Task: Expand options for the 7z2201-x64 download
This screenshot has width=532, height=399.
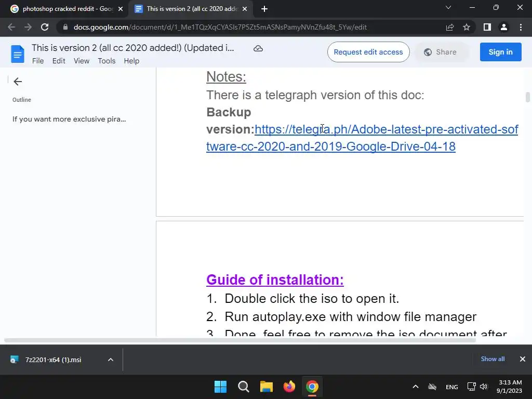Action: [111, 360]
